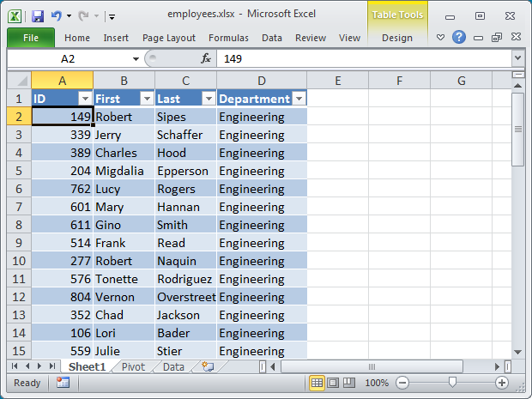The height and width of the screenshot is (399, 532).
Task: Minimize the ribbon with the caret icon
Action: (x=440, y=37)
